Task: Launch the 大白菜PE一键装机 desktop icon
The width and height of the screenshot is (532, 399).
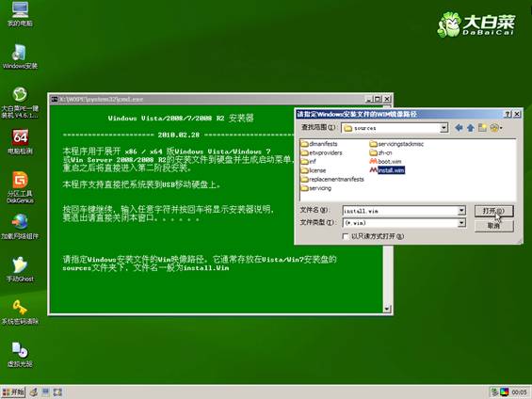Action: click(20, 103)
